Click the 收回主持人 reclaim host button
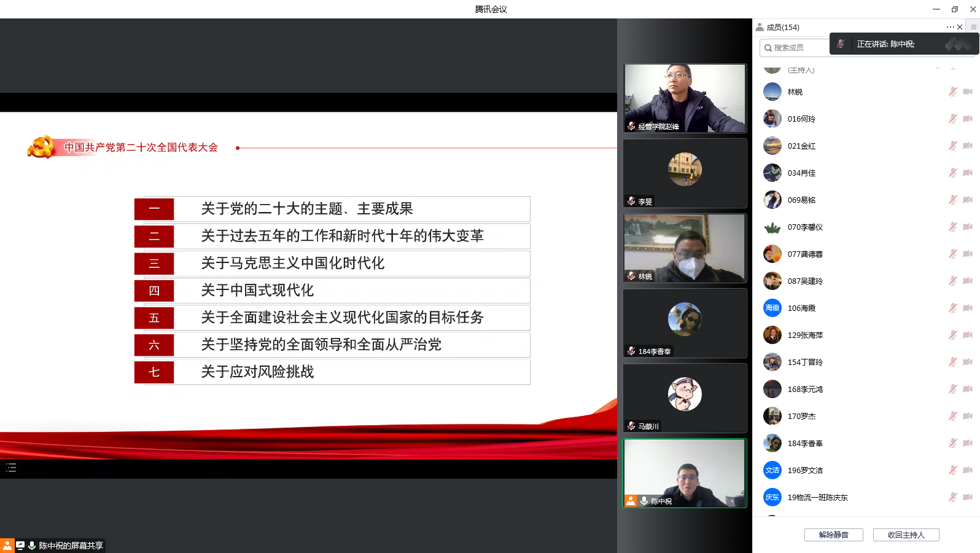 point(906,535)
